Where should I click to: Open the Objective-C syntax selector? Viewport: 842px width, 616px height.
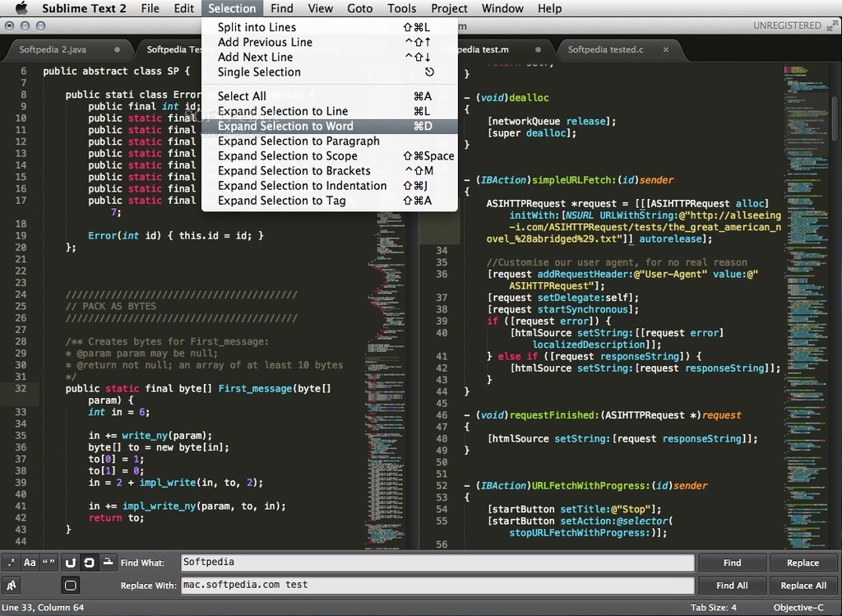(798, 608)
